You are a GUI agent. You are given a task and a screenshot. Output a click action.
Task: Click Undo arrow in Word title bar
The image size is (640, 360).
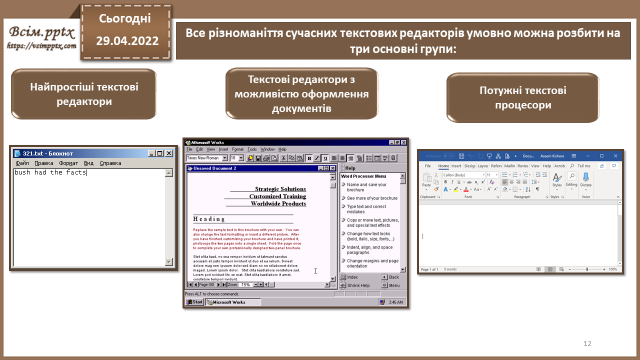click(x=471, y=156)
